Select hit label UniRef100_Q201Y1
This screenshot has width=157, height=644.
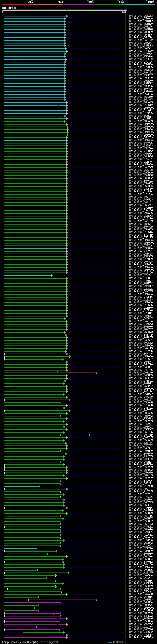(141, 289)
